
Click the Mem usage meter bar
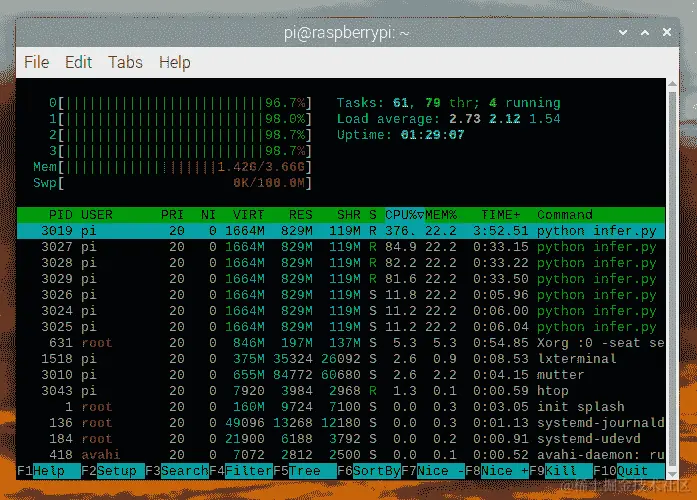pos(172,167)
